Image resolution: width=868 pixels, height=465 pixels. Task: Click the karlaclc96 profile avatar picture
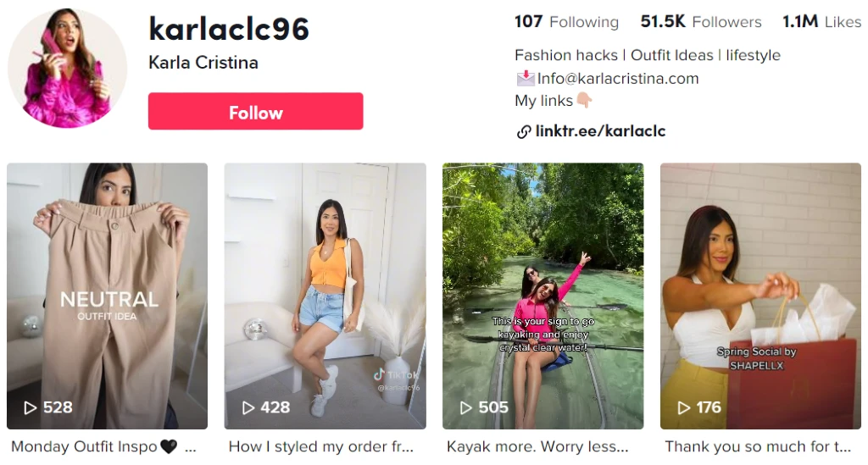[68, 68]
